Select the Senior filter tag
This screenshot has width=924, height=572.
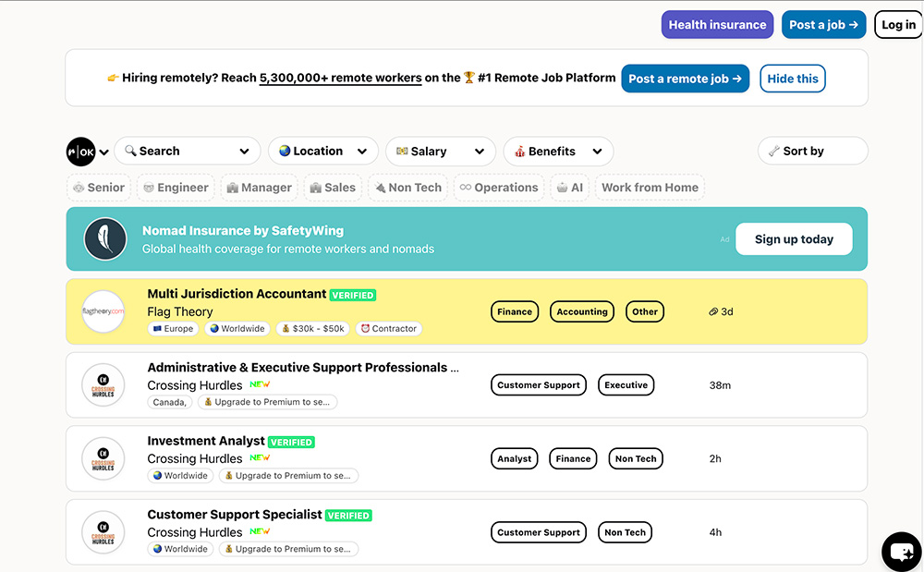coord(99,188)
